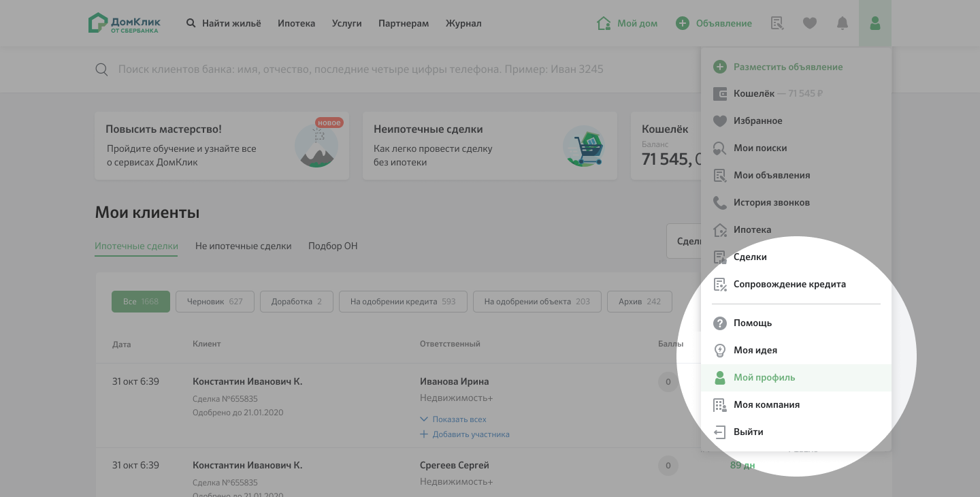Switch to Подбор ОН tab
This screenshot has width=980, height=497.
(333, 246)
